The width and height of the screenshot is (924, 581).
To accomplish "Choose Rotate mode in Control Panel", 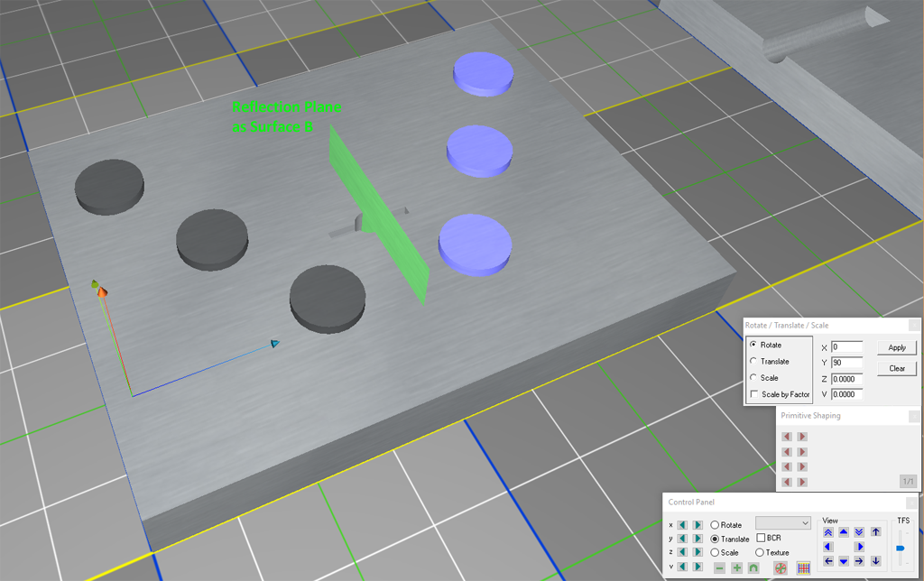I will click(716, 524).
